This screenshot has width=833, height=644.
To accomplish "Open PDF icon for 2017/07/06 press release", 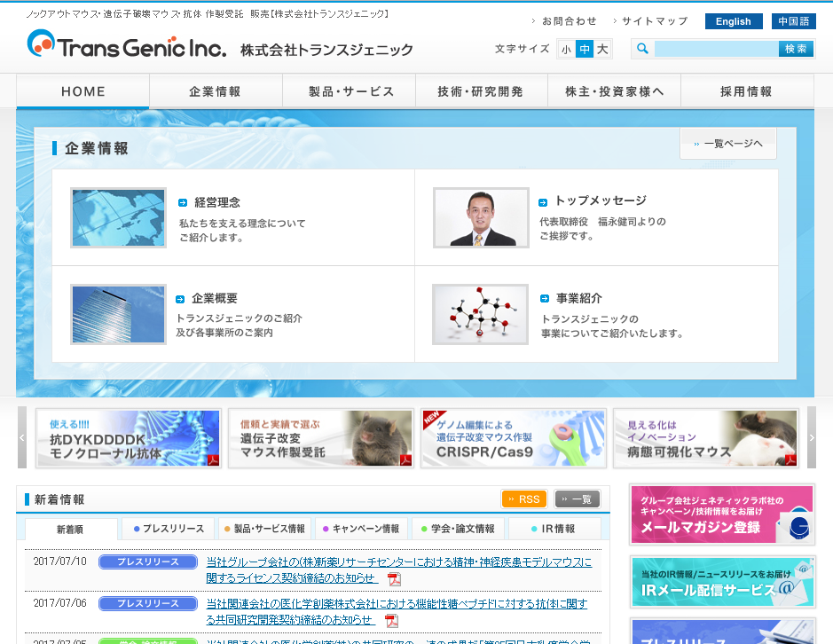I will pyautogui.click(x=391, y=621).
